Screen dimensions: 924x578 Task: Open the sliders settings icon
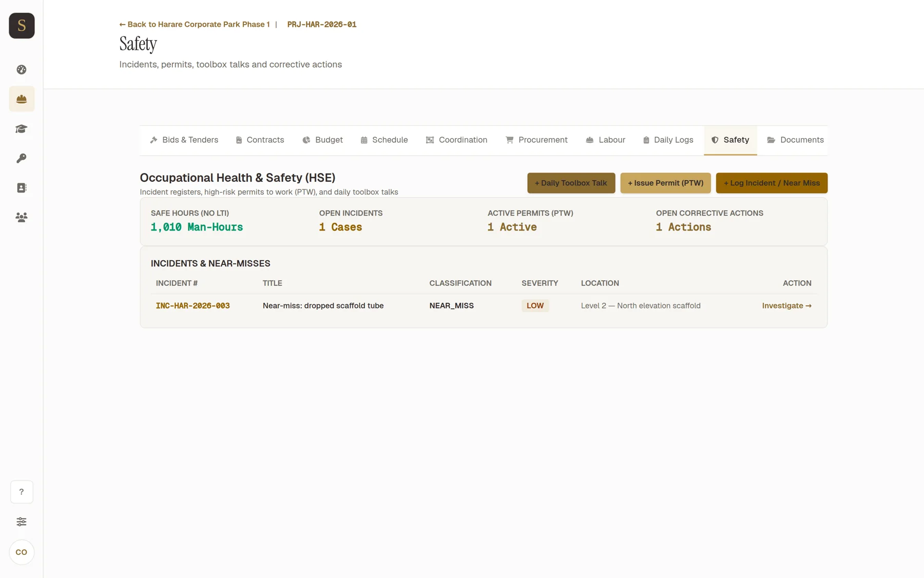[x=22, y=522]
